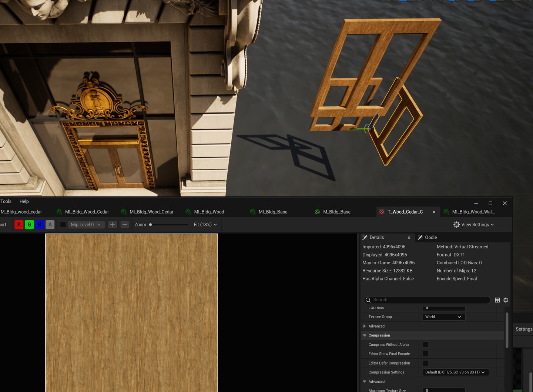The height and width of the screenshot is (392, 533).
Task: Toggle the blue channel B button
Action: pos(40,225)
